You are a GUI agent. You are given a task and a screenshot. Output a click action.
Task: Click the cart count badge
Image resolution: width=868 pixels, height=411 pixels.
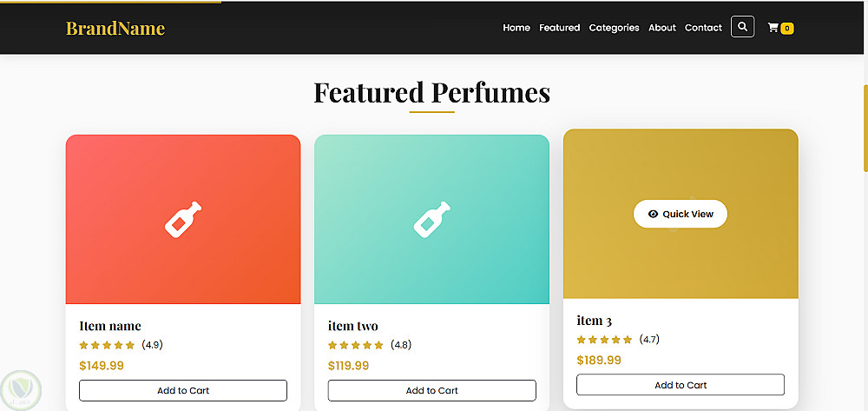coord(787,29)
